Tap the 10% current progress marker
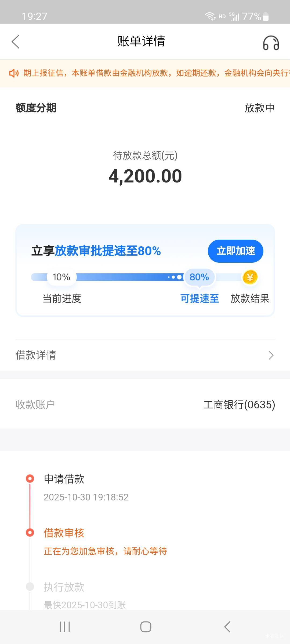This screenshot has width=290, height=644. pos(61,277)
